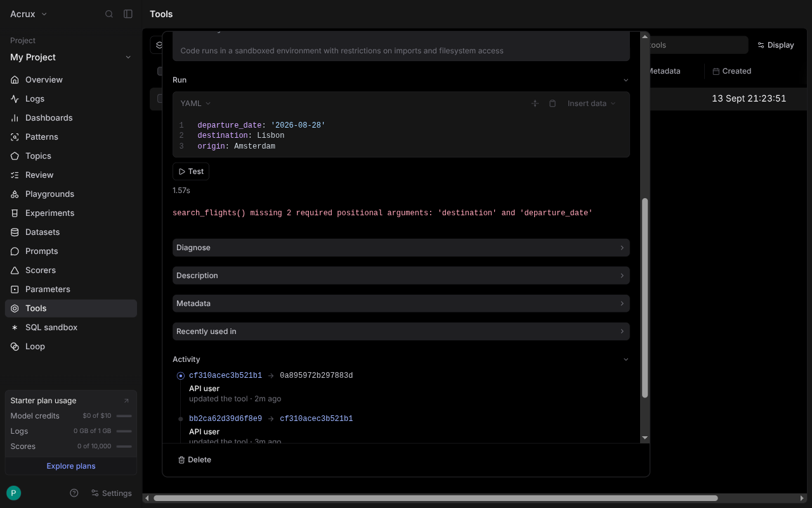The image size is (812, 508).
Task: Click the dialog scroll down arrow
Action: point(645,438)
